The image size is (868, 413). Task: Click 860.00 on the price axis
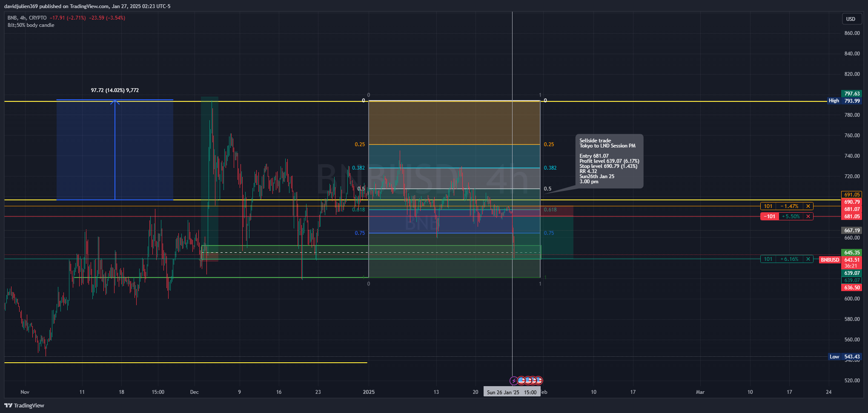(x=852, y=33)
